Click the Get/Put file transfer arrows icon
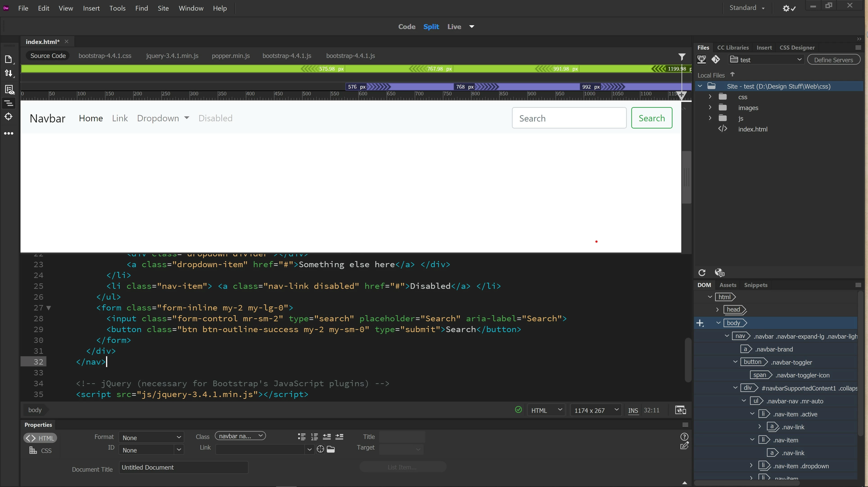This screenshot has width=868, height=487. [8, 73]
